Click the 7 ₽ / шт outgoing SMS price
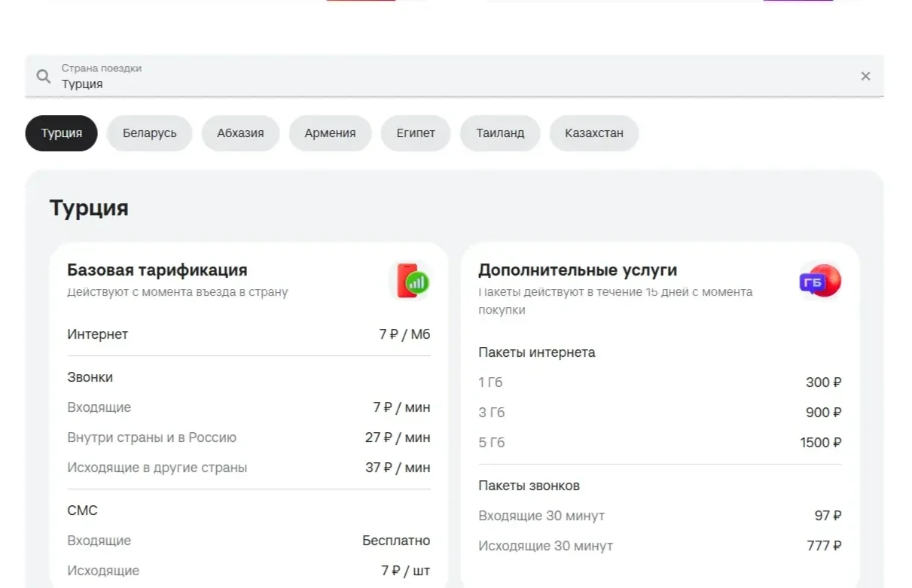Viewport: 912px width, 588px height. [406, 571]
